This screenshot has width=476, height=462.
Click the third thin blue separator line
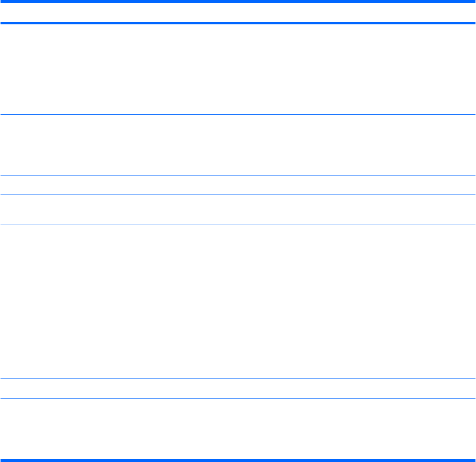pos(238,195)
